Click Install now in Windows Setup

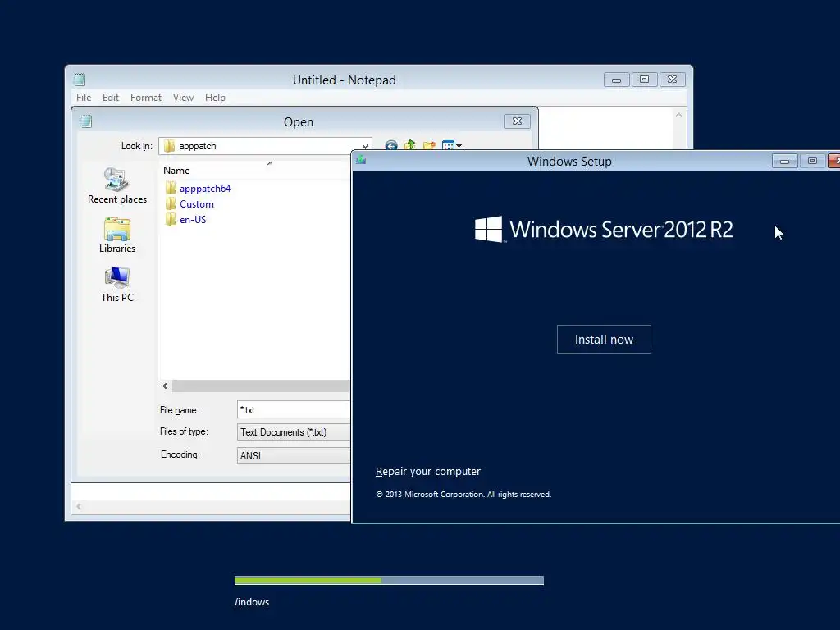point(604,339)
